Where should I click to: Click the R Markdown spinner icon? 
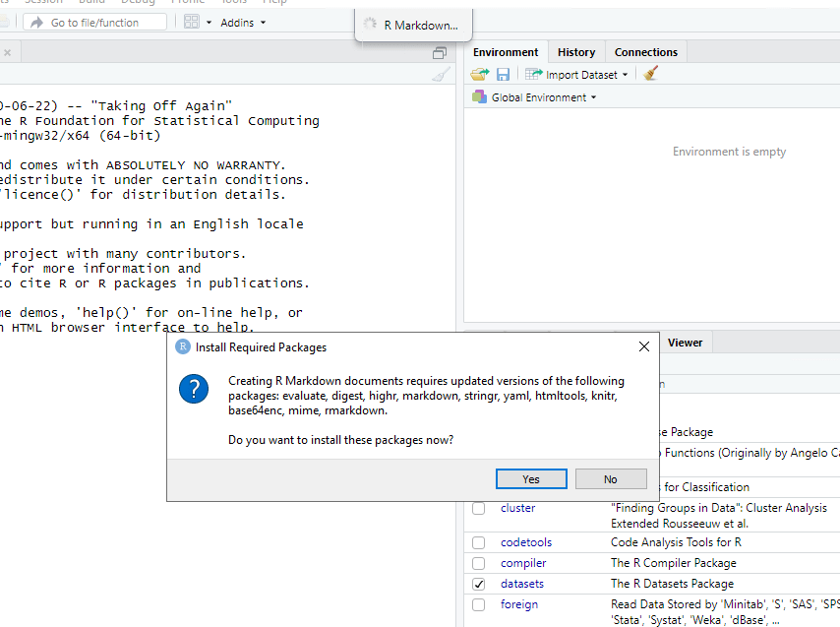point(371,24)
